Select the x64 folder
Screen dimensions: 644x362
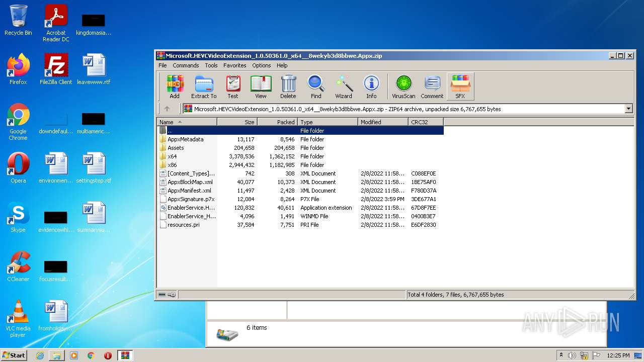[301, 156]
